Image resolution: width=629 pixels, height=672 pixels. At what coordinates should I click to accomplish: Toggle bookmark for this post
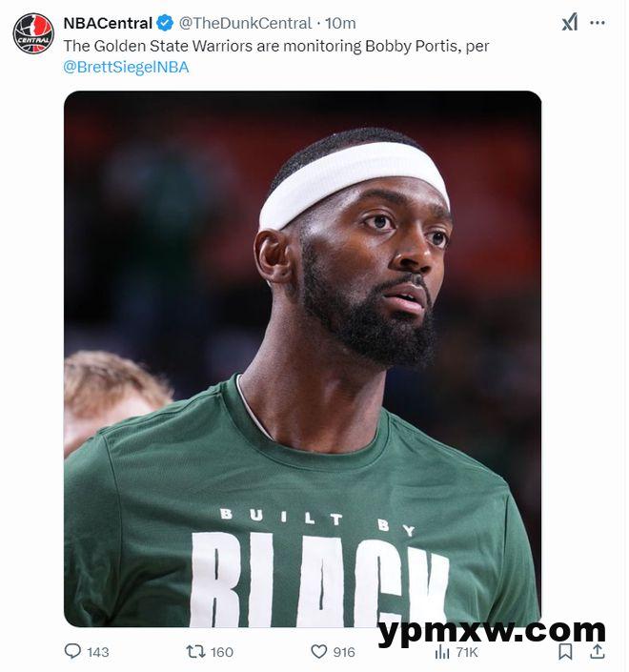(x=565, y=651)
